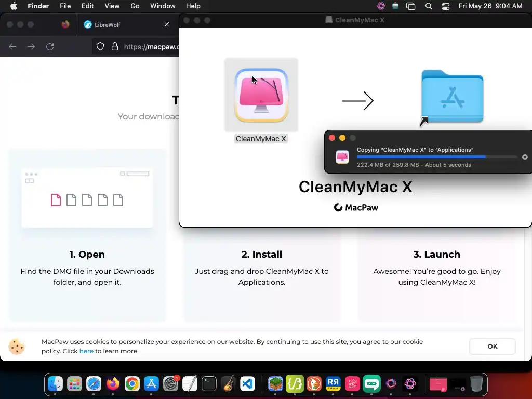Image resolution: width=532 pixels, height=399 pixels.
Task: Click the padlock site security icon
Action: [115, 46]
